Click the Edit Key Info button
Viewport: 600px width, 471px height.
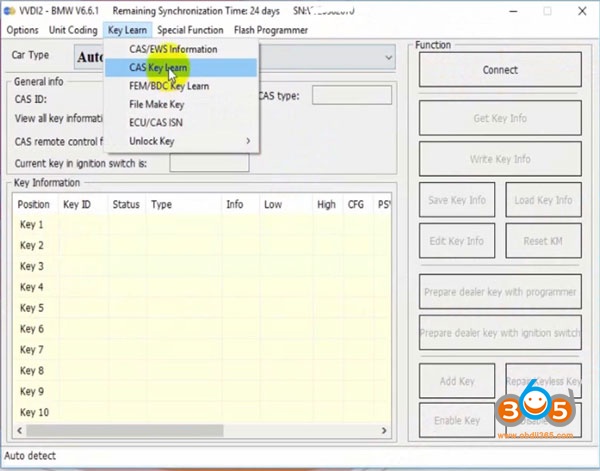tap(457, 241)
